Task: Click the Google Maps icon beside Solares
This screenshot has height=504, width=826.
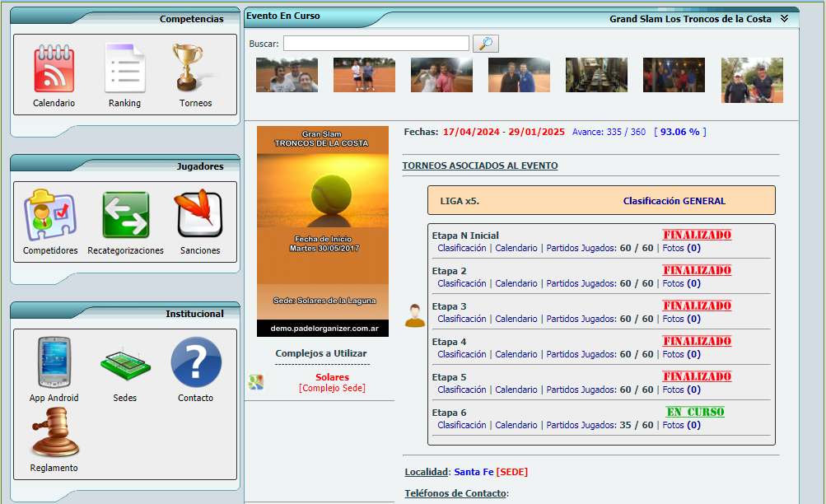Action: click(256, 382)
